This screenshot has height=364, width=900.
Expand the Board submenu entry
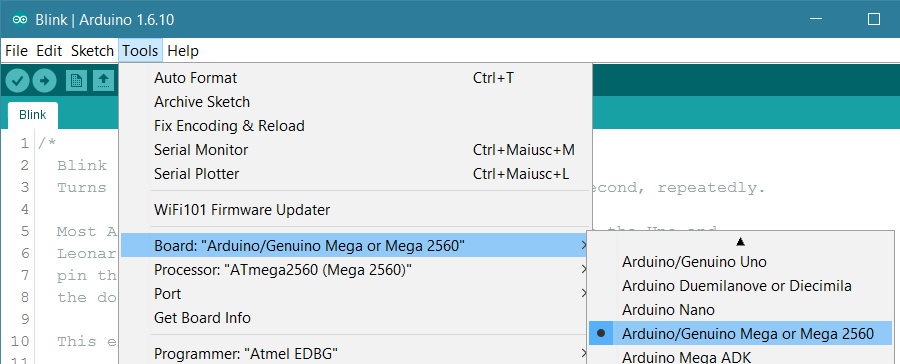tap(355, 246)
